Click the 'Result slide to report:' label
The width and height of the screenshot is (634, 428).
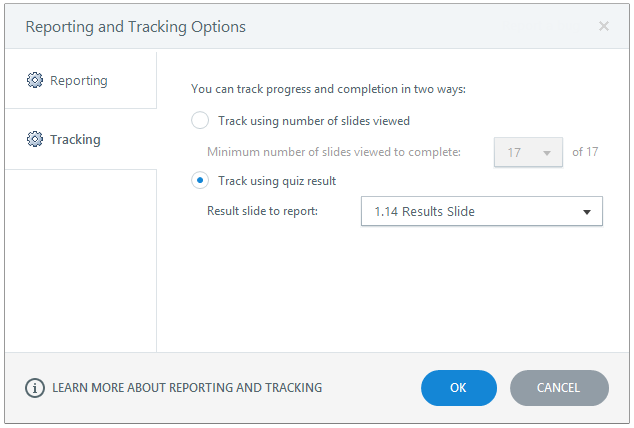tap(262, 211)
